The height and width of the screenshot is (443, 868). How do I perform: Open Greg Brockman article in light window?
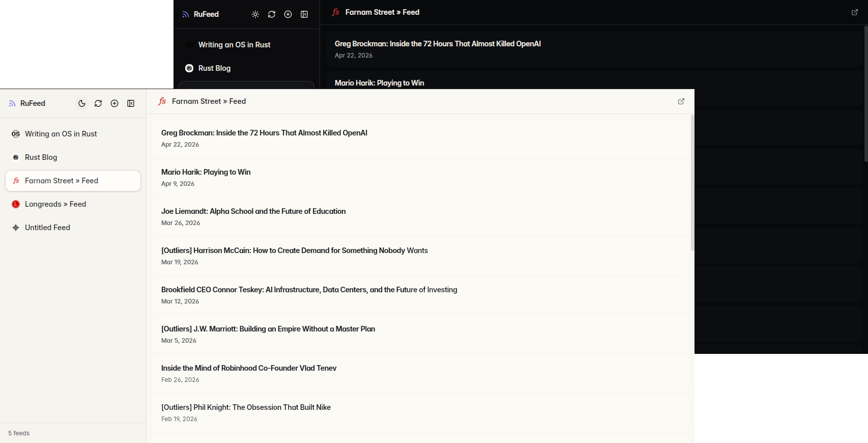click(x=420, y=139)
